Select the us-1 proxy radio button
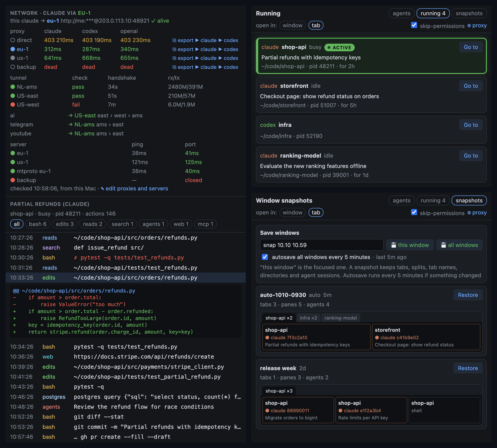This screenshot has height=448, width=497. (x=13, y=58)
